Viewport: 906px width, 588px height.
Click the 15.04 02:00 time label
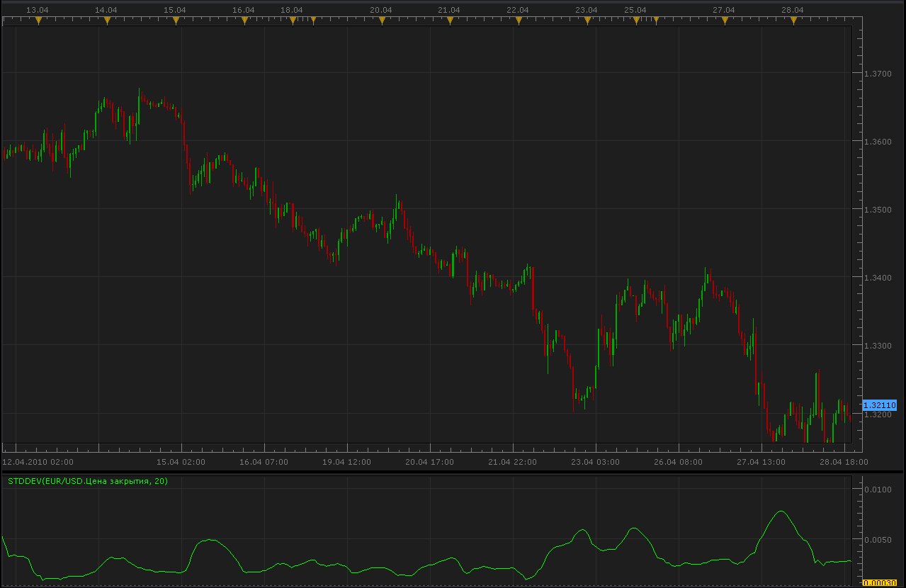181,462
